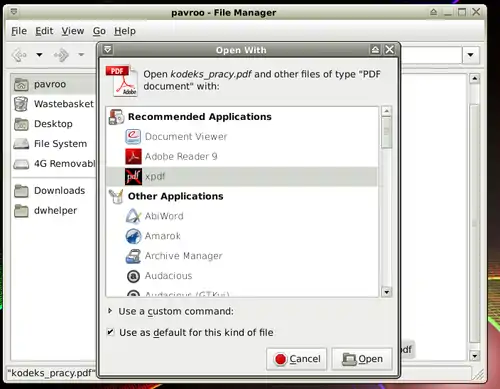Choose the Archive Manager icon
500x389 pixels.
click(x=133, y=256)
